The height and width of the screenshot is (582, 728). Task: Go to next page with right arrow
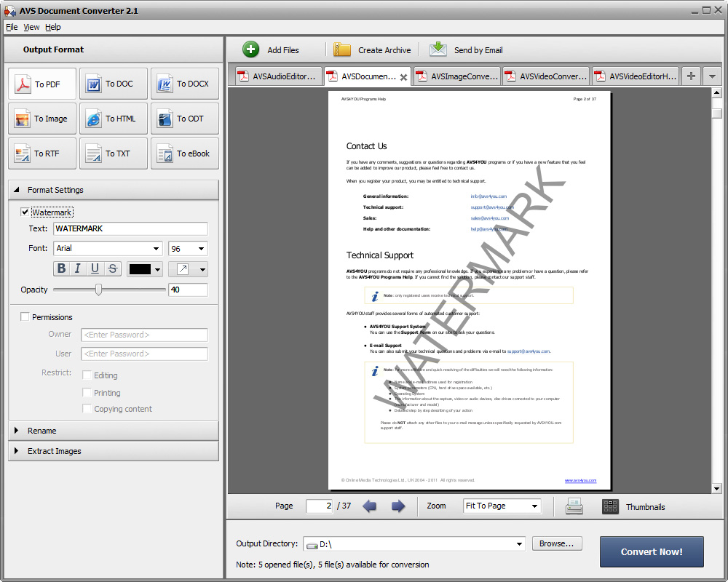[398, 506]
